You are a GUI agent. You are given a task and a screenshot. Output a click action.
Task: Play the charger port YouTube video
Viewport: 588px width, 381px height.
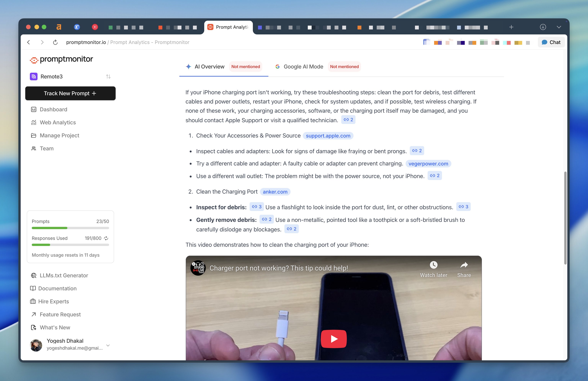coord(334,339)
